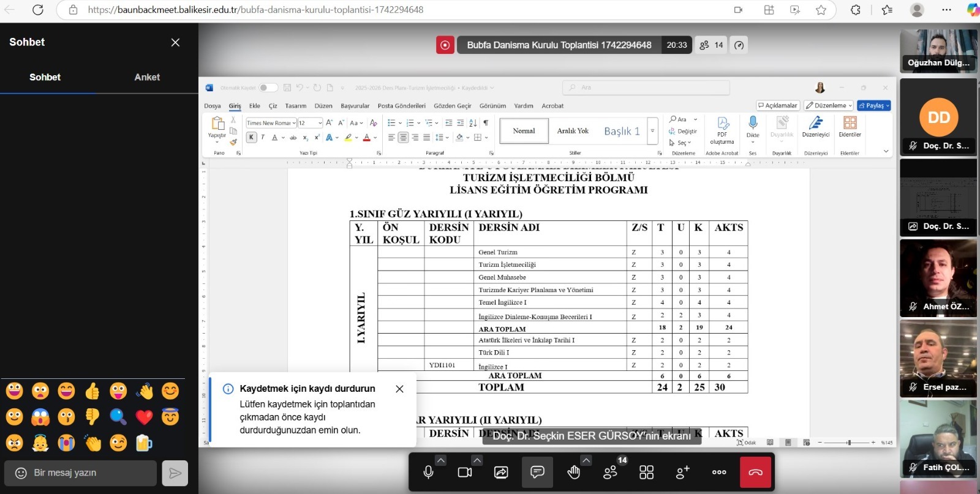Toggle italic T button in Word ribbon
980x494 pixels.
pyautogui.click(x=263, y=138)
